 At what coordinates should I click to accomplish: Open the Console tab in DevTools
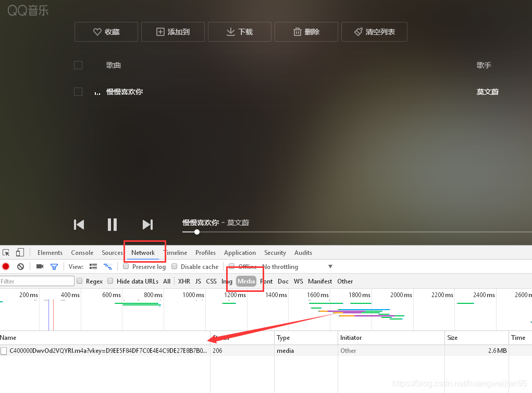click(82, 253)
